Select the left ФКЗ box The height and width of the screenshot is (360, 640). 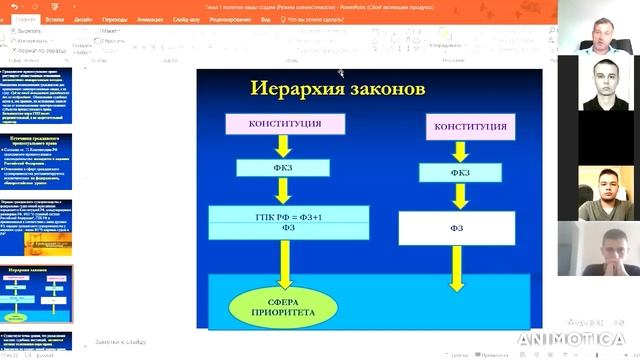point(283,168)
